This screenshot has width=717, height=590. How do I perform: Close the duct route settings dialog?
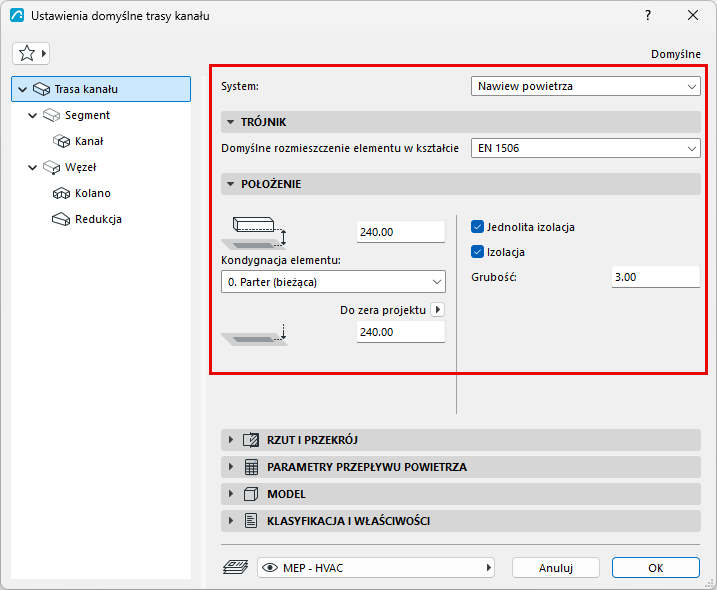[x=693, y=16]
